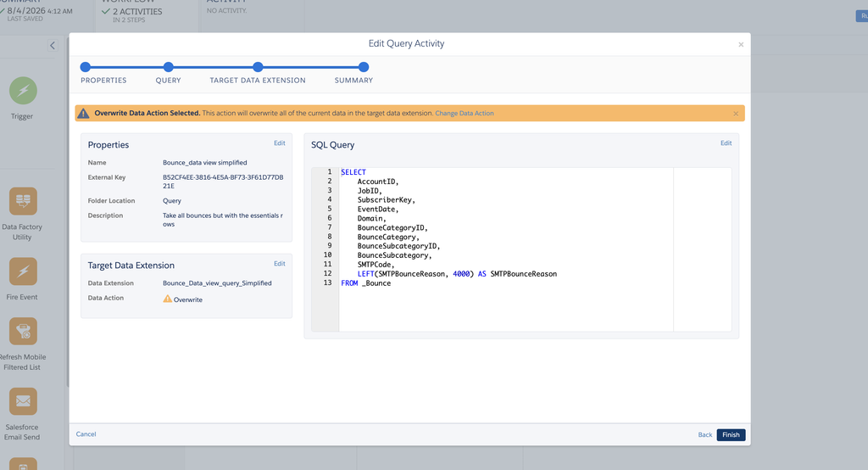Click the Description value text
Viewport: 868px width, 470px height.
[223, 220]
